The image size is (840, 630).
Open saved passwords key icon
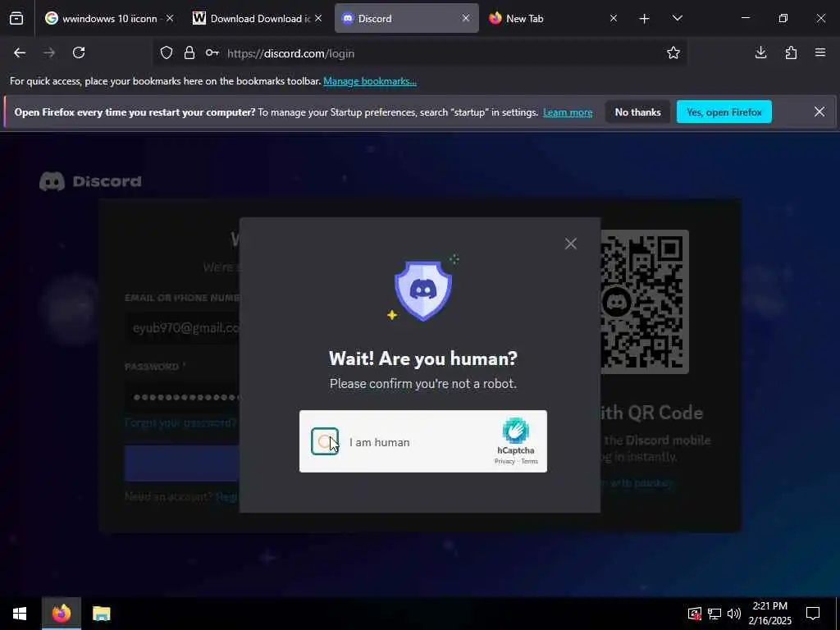click(x=212, y=53)
